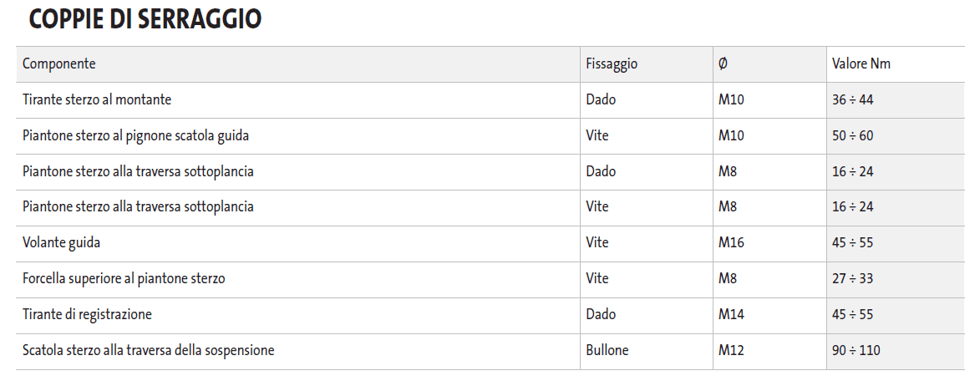The height and width of the screenshot is (381, 980).
Task: Click the Fissaggio column header
Action: 612,63
